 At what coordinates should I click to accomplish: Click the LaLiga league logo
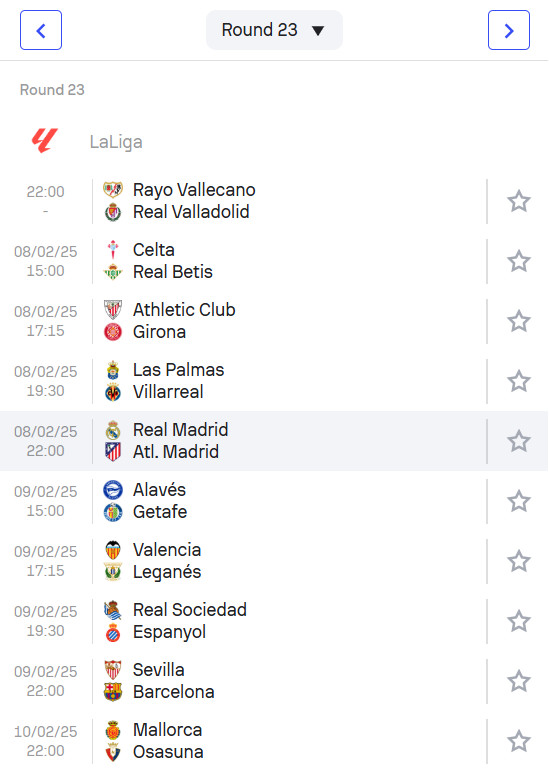point(45,141)
